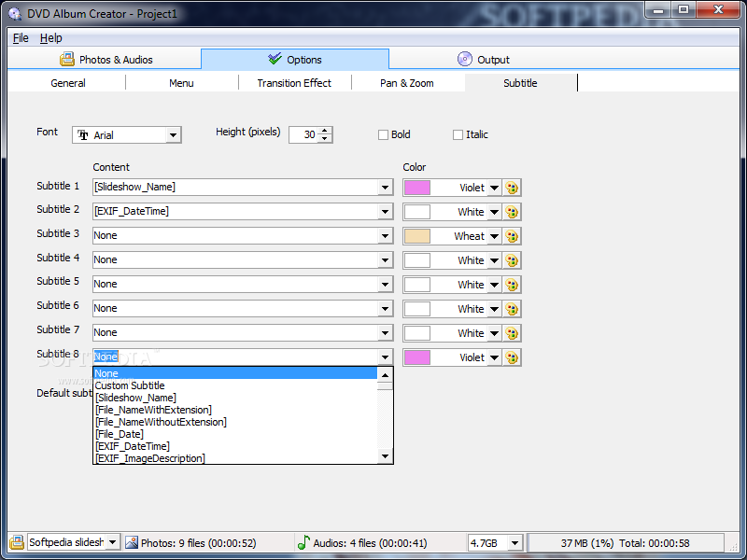The width and height of the screenshot is (747, 560).
Task: Decrease the font height with the down arrow
Action: [x=325, y=138]
